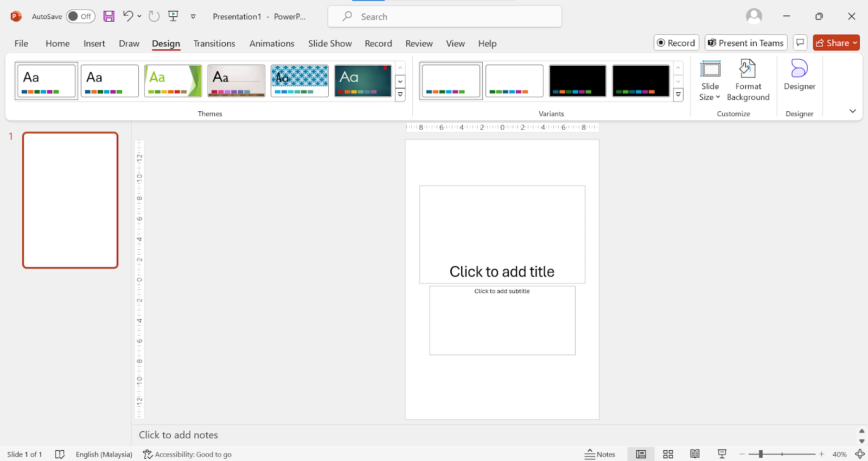
Task: Open the Draw tab
Action: pyautogui.click(x=129, y=43)
